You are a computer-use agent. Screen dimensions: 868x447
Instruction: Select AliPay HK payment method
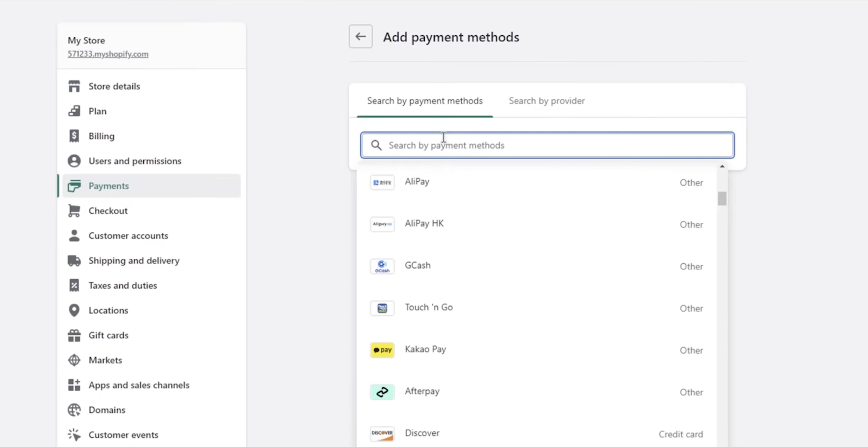(537, 225)
